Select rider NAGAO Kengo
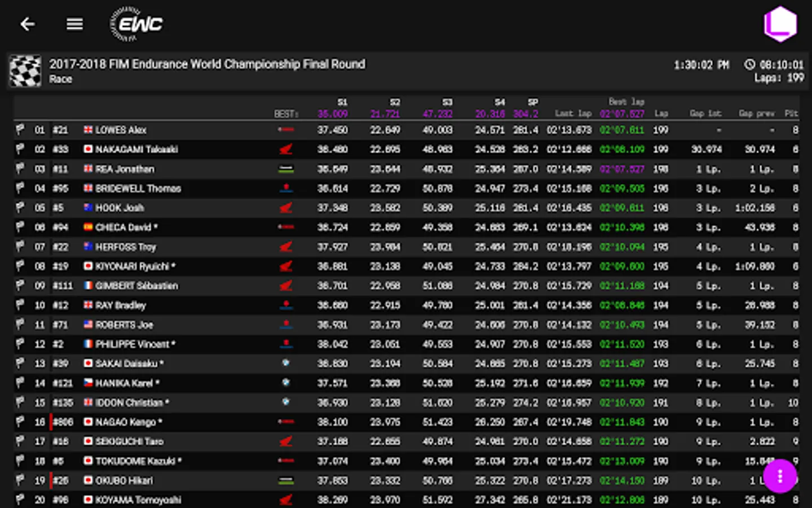Viewport: 812px width, 508px height. pyautogui.click(x=129, y=422)
